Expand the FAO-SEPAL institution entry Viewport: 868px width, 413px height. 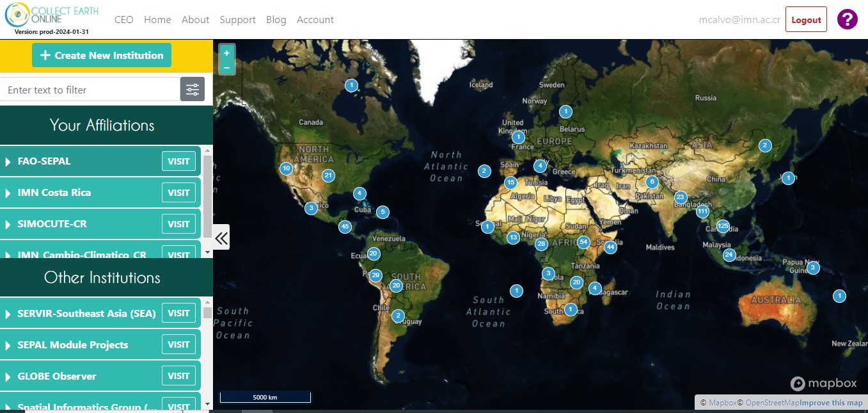point(9,161)
